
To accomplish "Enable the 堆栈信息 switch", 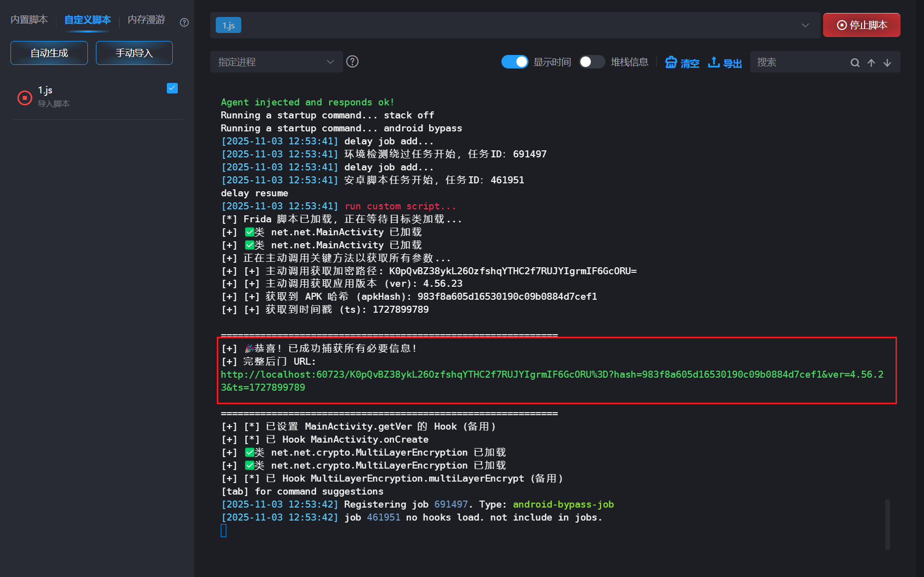I will coord(592,61).
